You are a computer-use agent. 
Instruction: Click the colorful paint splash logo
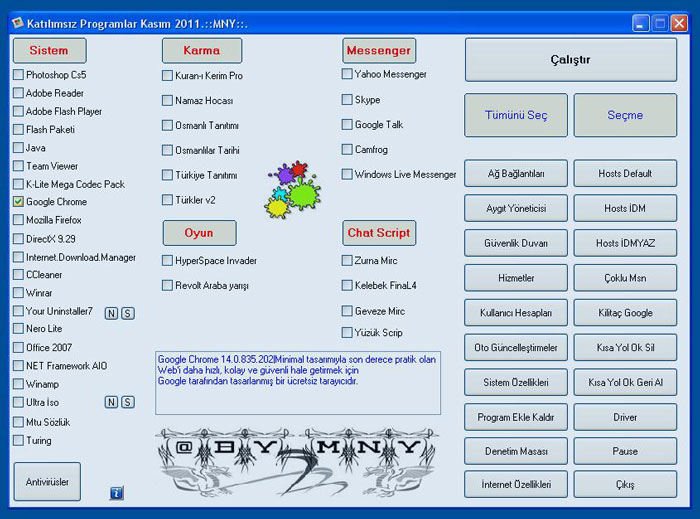pyautogui.click(x=293, y=189)
